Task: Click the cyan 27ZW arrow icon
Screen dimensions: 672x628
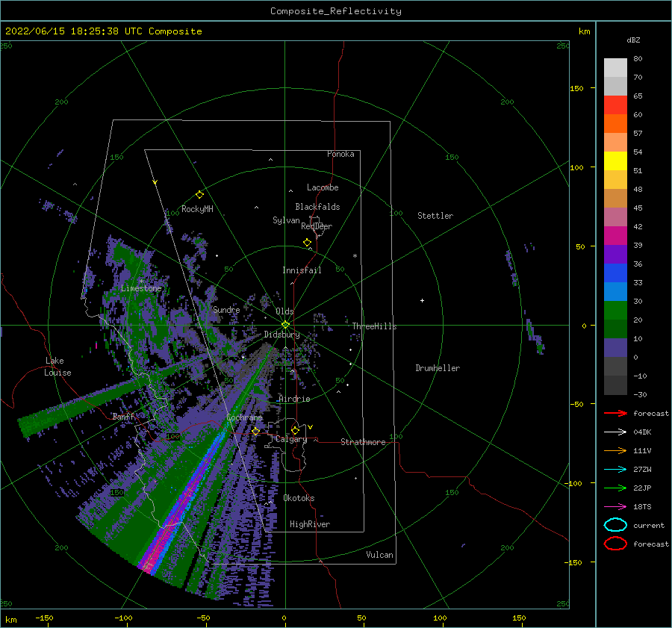Action: click(615, 469)
